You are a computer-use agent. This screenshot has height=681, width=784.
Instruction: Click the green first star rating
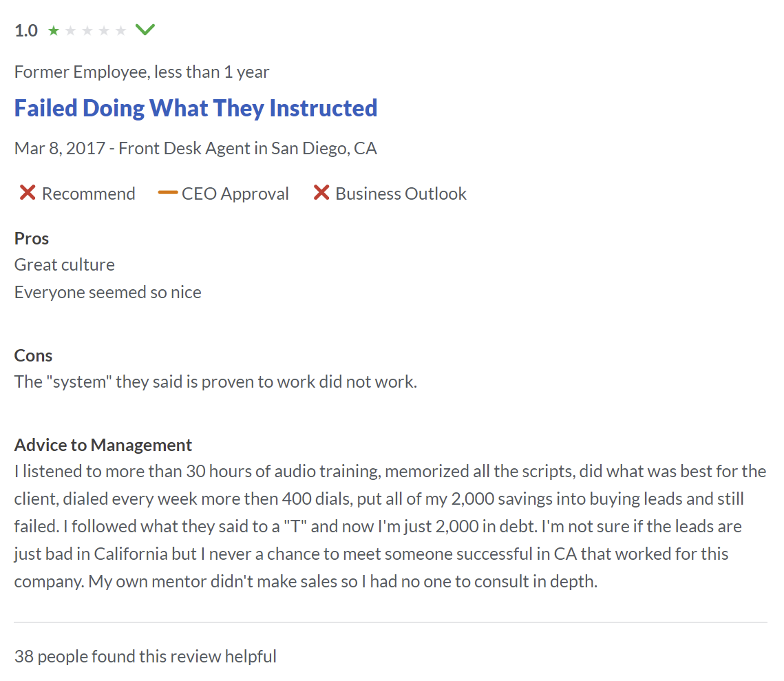point(54,31)
